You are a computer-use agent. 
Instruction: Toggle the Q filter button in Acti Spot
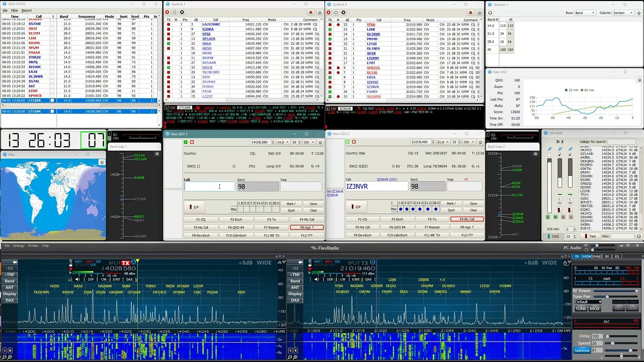tap(548, 217)
